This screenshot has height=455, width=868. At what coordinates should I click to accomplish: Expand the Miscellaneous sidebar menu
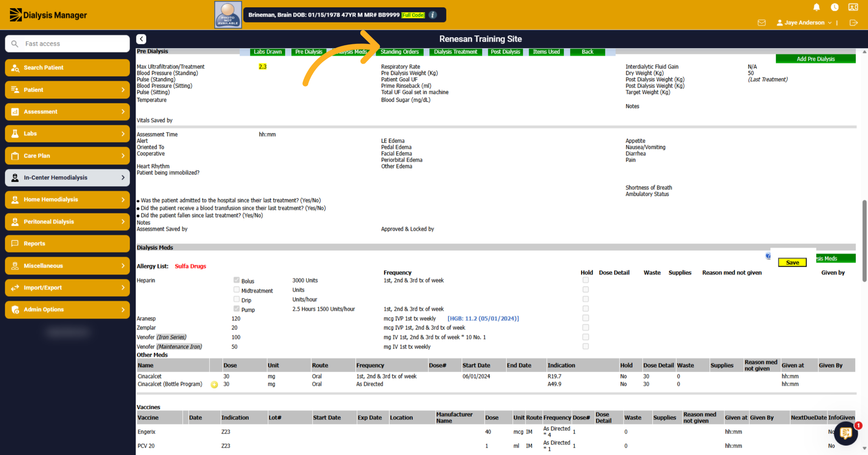tap(67, 266)
